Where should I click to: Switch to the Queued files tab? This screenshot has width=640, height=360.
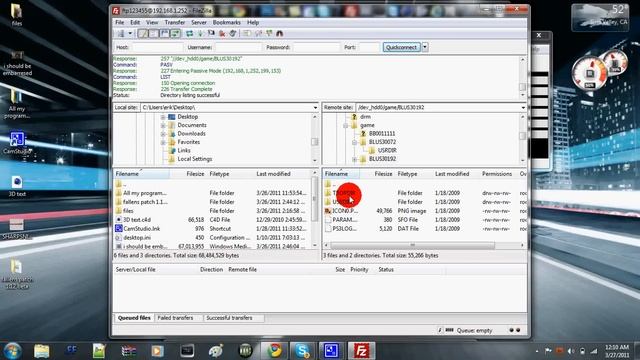pyautogui.click(x=134, y=318)
